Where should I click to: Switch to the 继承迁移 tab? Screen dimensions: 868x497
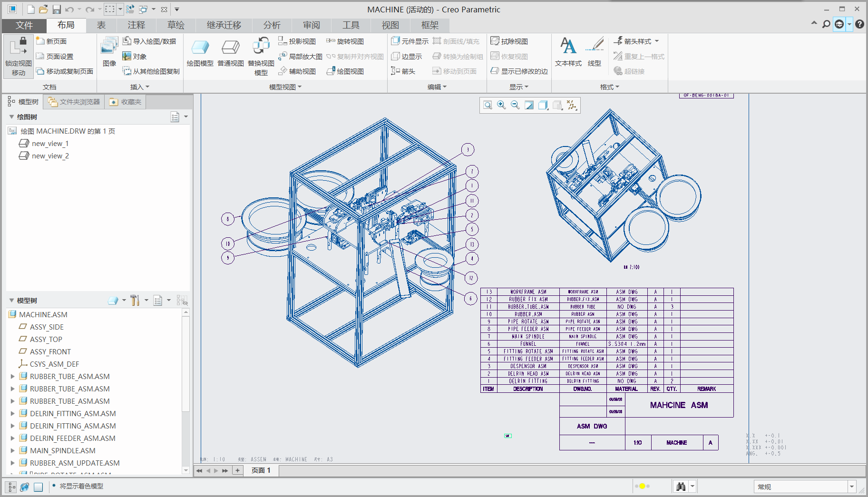[x=224, y=25]
